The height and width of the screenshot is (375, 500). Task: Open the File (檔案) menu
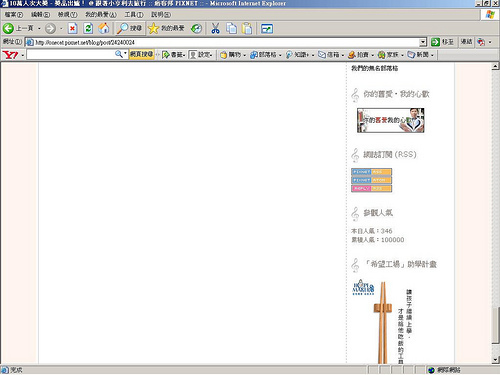pyautogui.click(x=14, y=15)
